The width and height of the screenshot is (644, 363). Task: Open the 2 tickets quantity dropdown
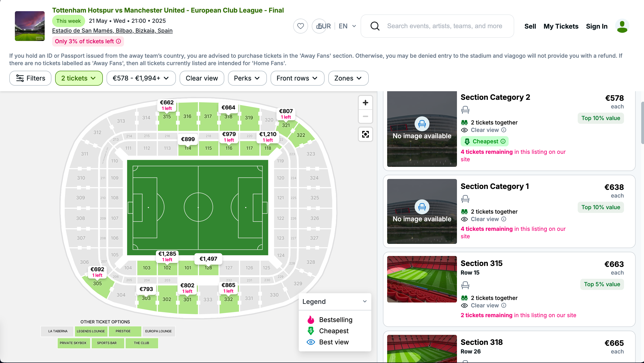click(79, 78)
